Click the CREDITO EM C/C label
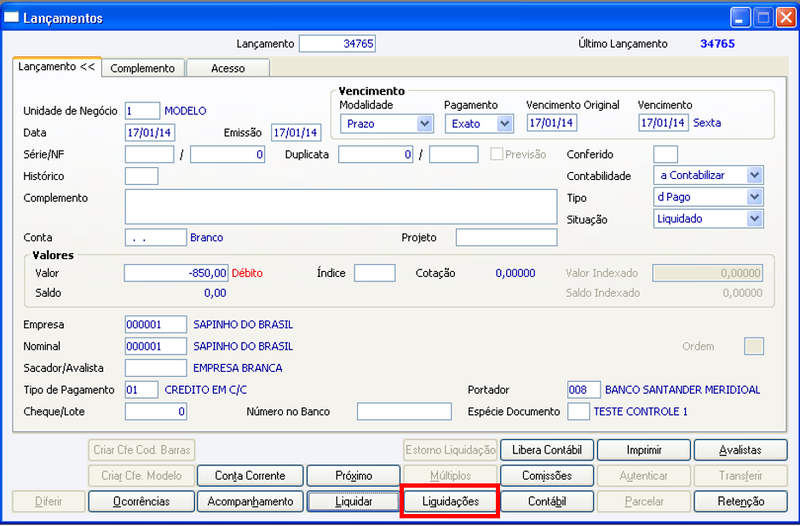This screenshot has height=526, width=800. point(206,390)
